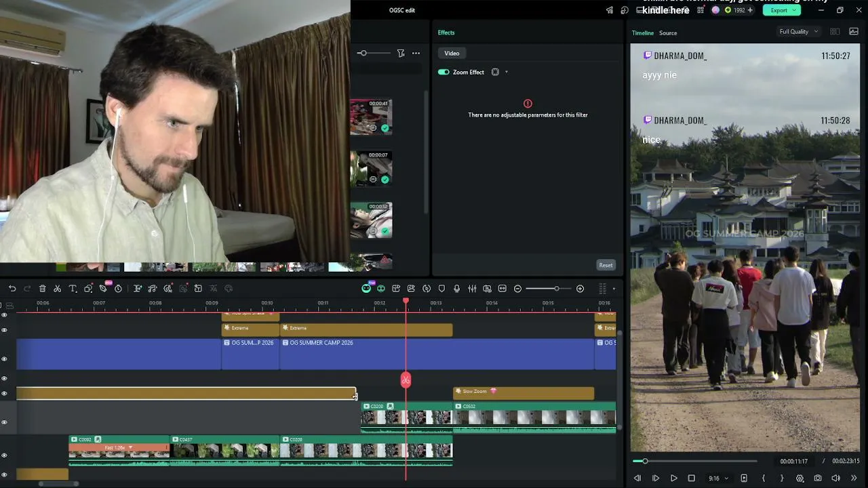Select the media thumbnail with duration 00:00:07
868x488 pixels.
coord(371,168)
